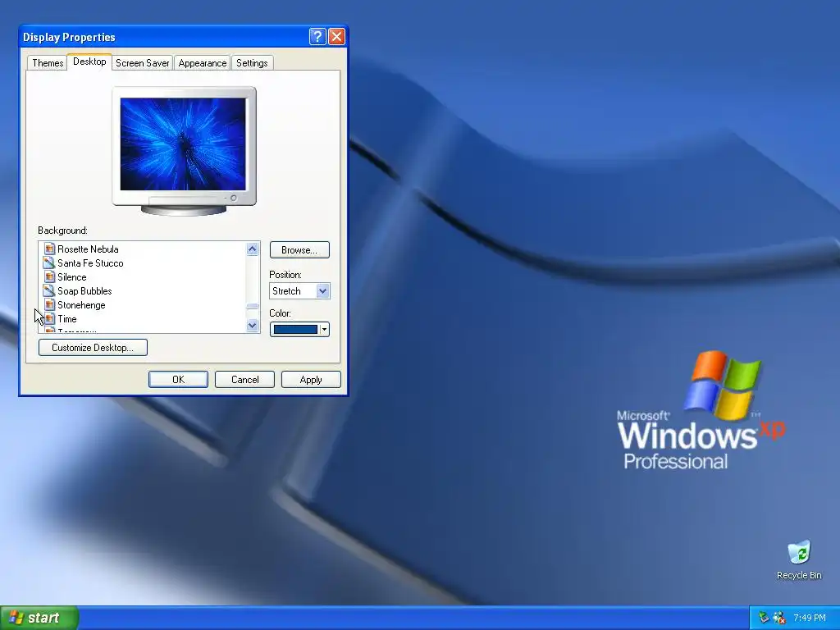This screenshot has height=630, width=840.
Task: Click the Stonehenge wallpaper file icon
Action: pyautogui.click(x=49, y=304)
